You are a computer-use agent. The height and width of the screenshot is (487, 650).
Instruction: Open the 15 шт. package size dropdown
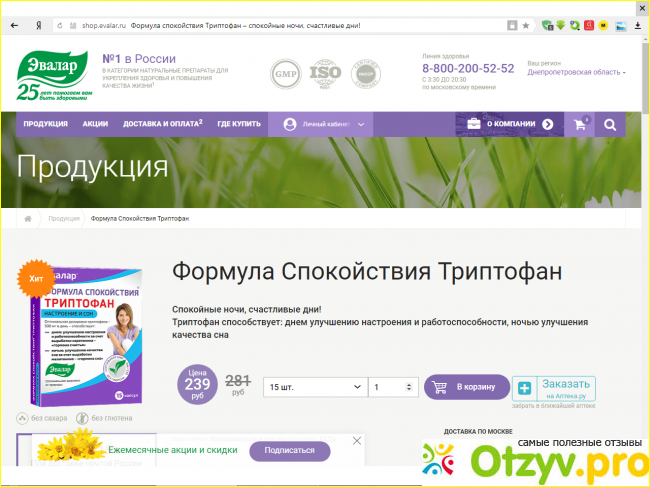point(315,387)
